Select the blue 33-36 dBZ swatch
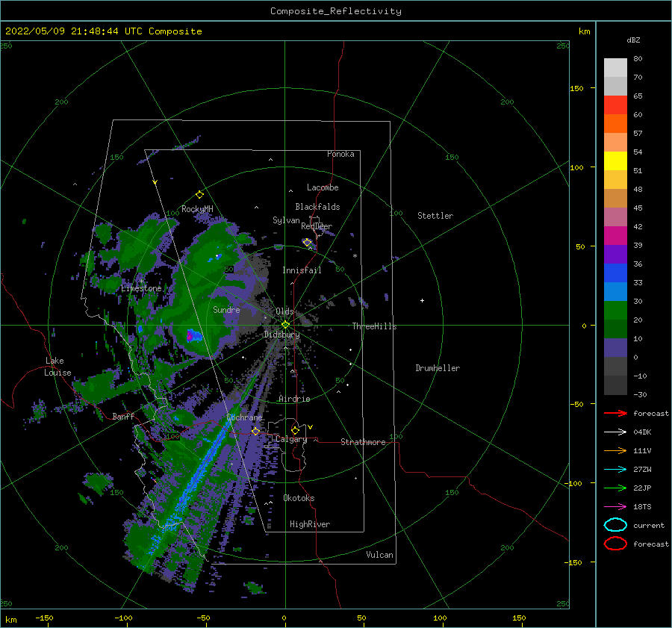The image size is (672, 628). [x=615, y=273]
